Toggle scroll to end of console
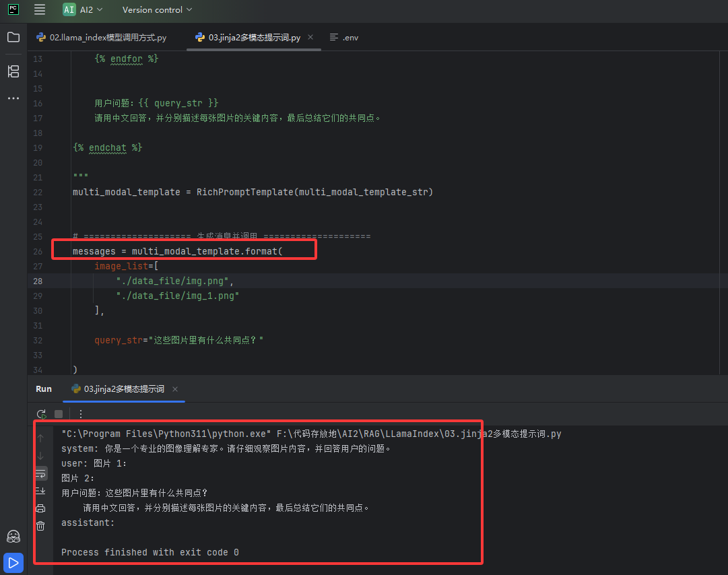 click(41, 491)
